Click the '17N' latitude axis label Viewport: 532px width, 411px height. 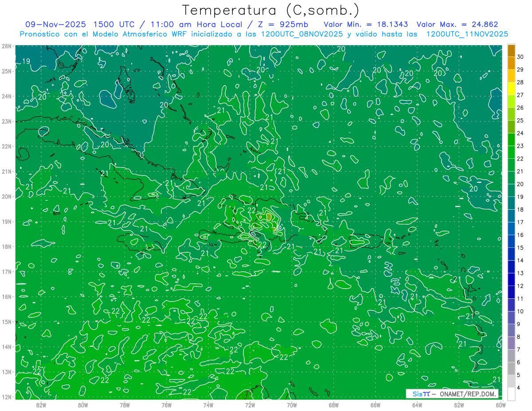pyautogui.click(x=7, y=271)
